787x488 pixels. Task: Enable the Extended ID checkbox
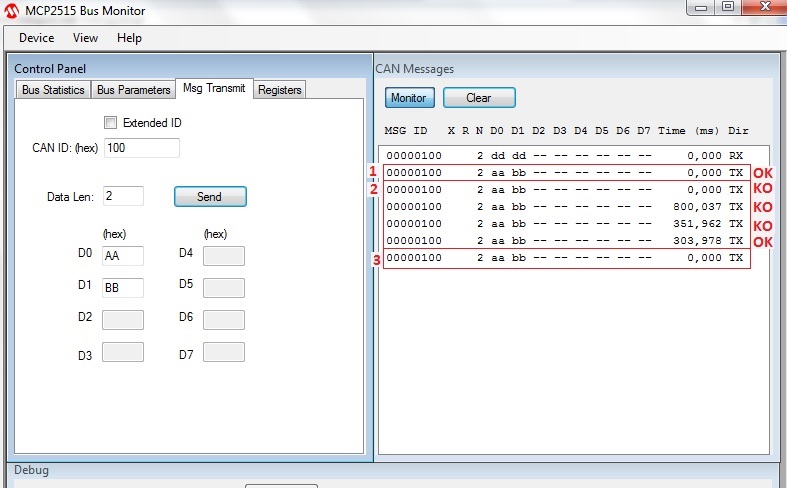[x=110, y=123]
